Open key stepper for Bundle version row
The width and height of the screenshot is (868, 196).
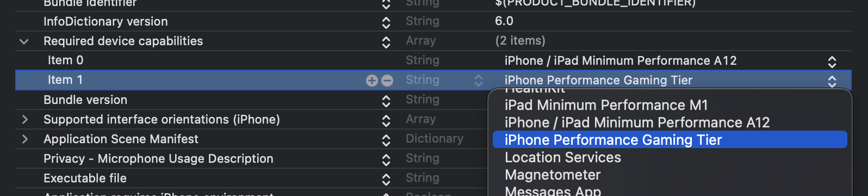[386, 101]
